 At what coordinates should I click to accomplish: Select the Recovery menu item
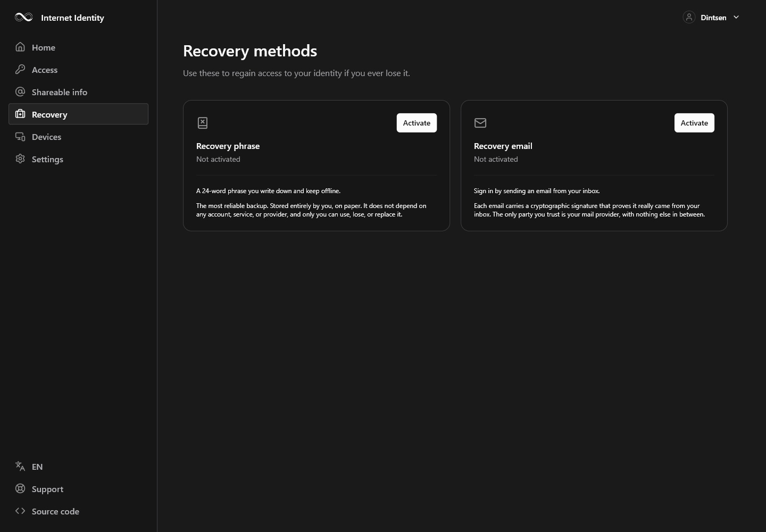pyautogui.click(x=78, y=114)
